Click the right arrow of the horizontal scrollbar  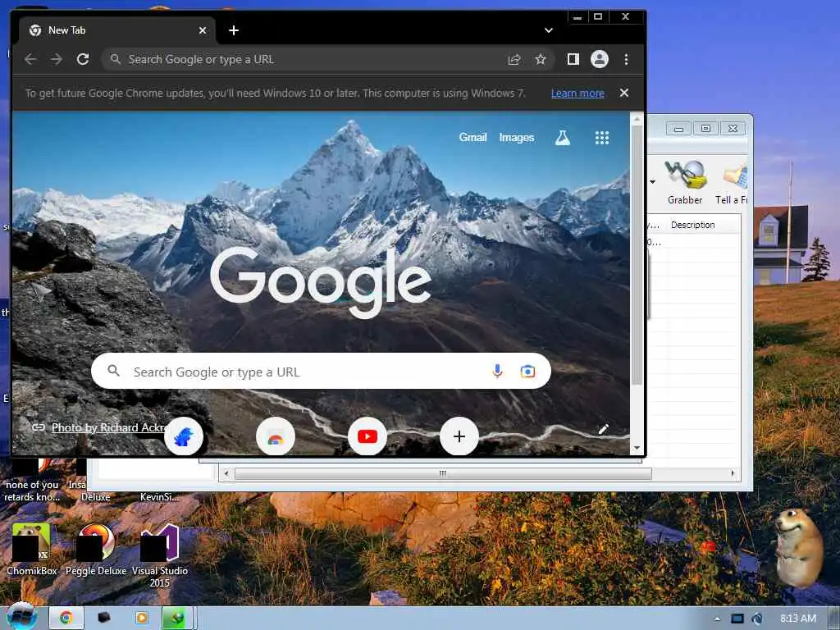733,473
